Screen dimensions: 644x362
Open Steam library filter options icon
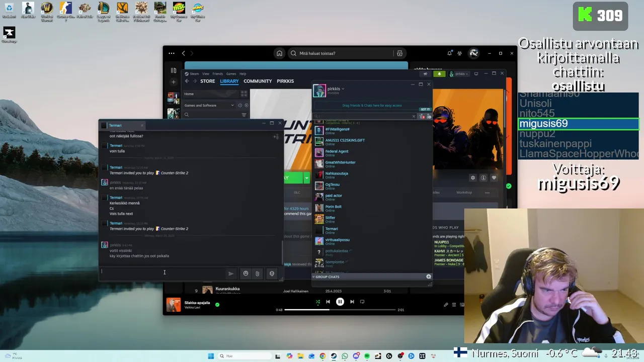[x=244, y=115]
